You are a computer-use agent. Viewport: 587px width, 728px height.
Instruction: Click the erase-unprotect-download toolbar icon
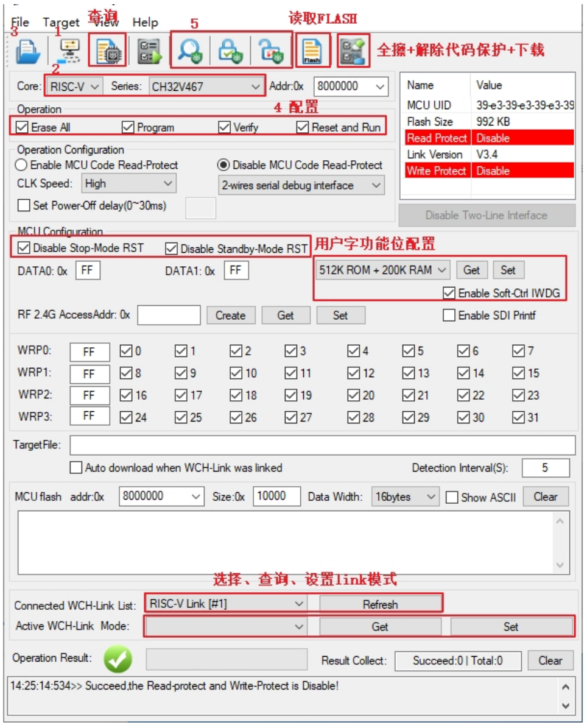click(352, 51)
